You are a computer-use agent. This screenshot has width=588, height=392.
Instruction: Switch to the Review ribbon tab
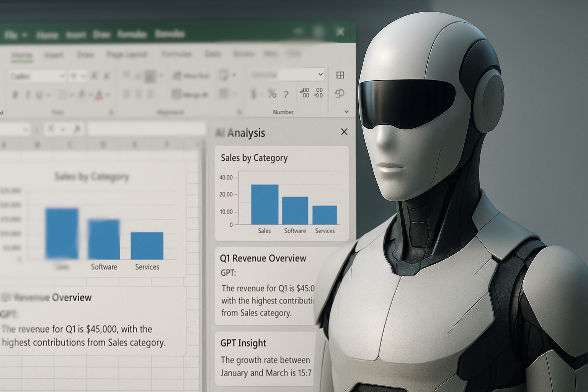[x=244, y=54]
